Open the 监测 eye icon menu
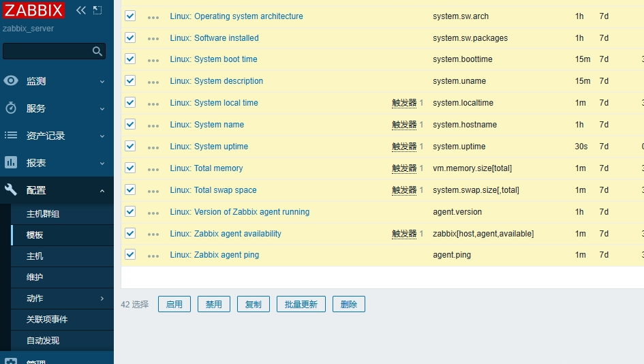644x364 pixels. (11, 81)
